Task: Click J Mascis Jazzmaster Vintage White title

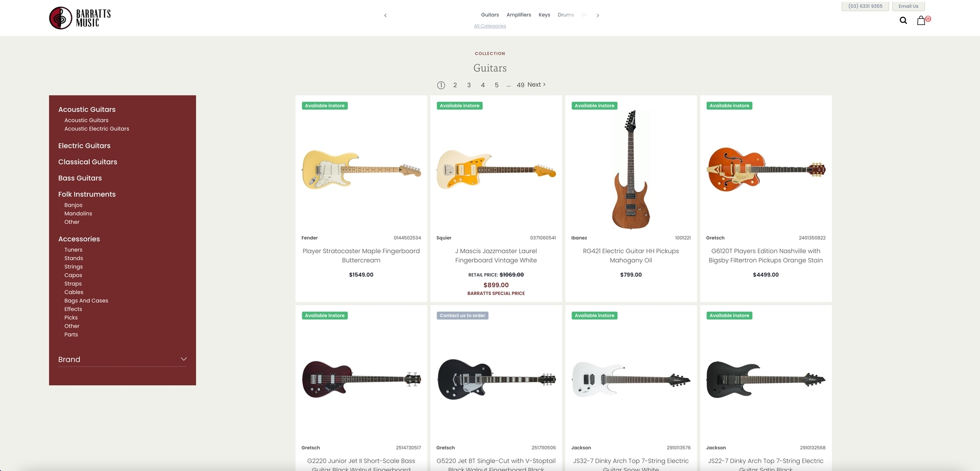Action: pyautogui.click(x=496, y=256)
